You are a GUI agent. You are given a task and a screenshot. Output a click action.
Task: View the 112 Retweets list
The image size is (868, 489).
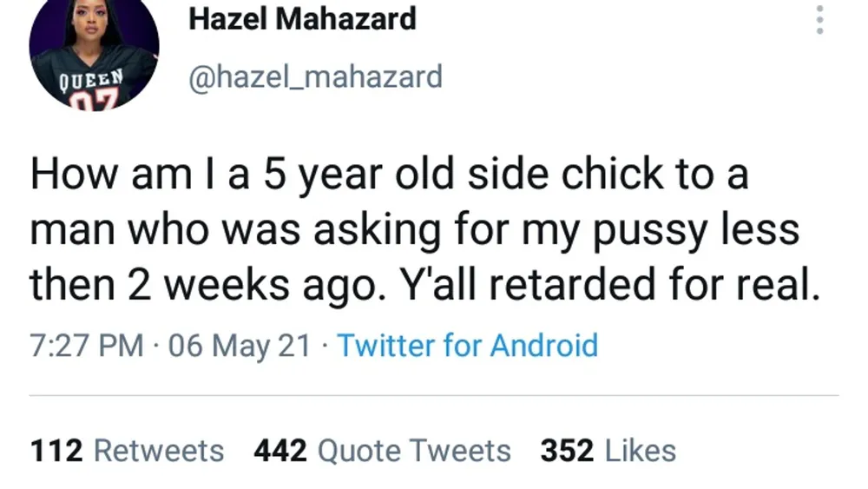127,451
